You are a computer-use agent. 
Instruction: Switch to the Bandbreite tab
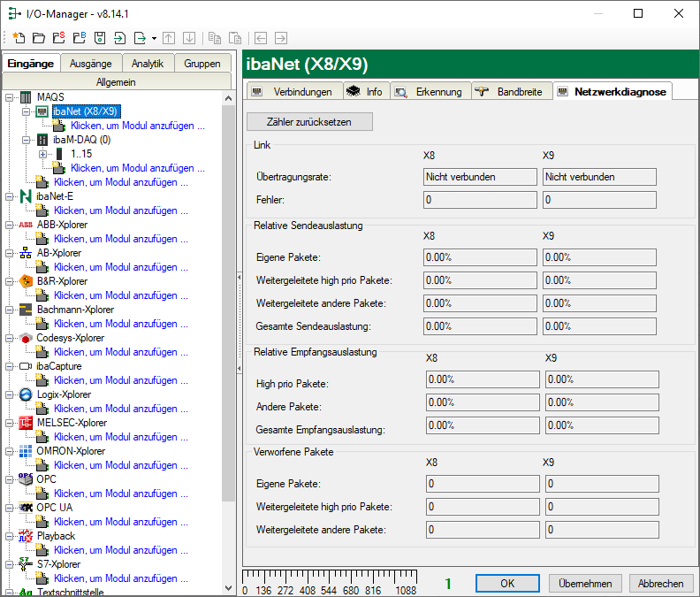click(x=512, y=92)
